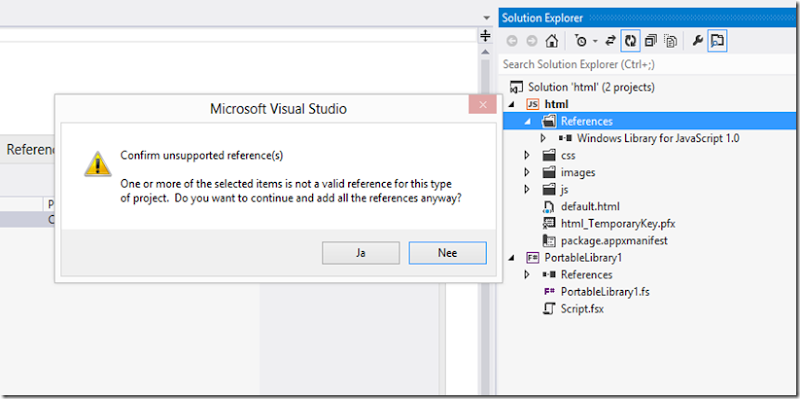Expand the images folder arrow
The image size is (800, 399).
527,172
